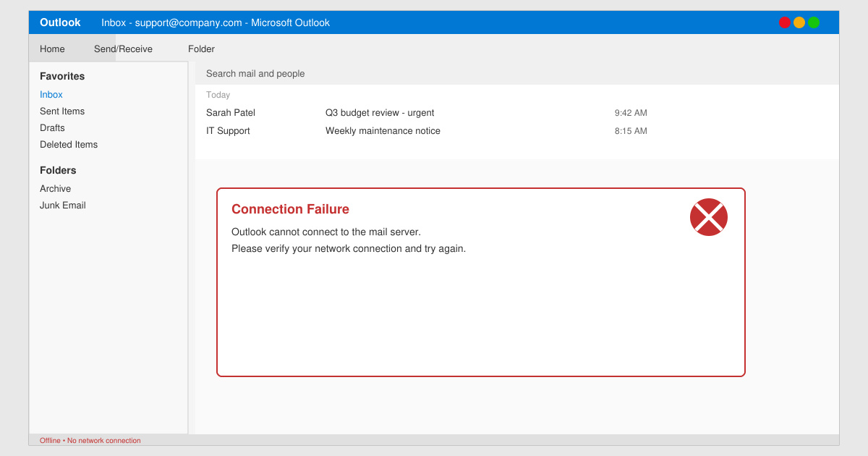Click the Offline no network connection status
Image resolution: width=868 pixels, height=456 pixels.
(x=90, y=440)
